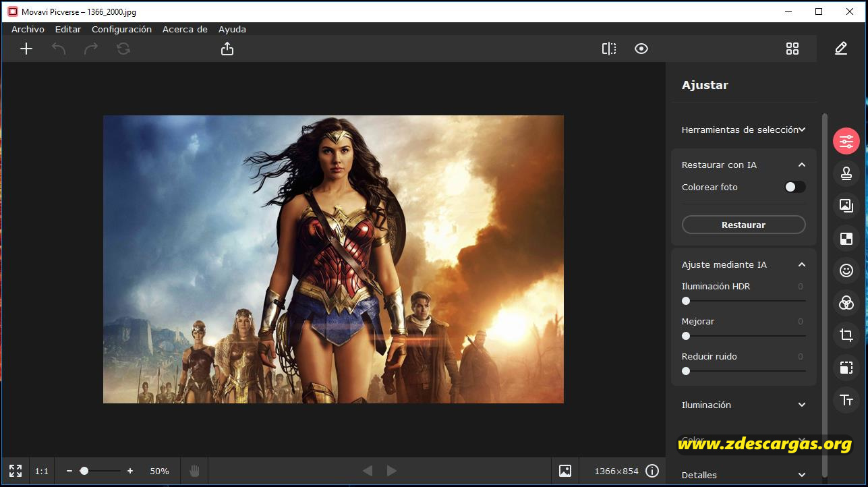Open the Archivo menu
868x487 pixels.
pyautogui.click(x=28, y=29)
